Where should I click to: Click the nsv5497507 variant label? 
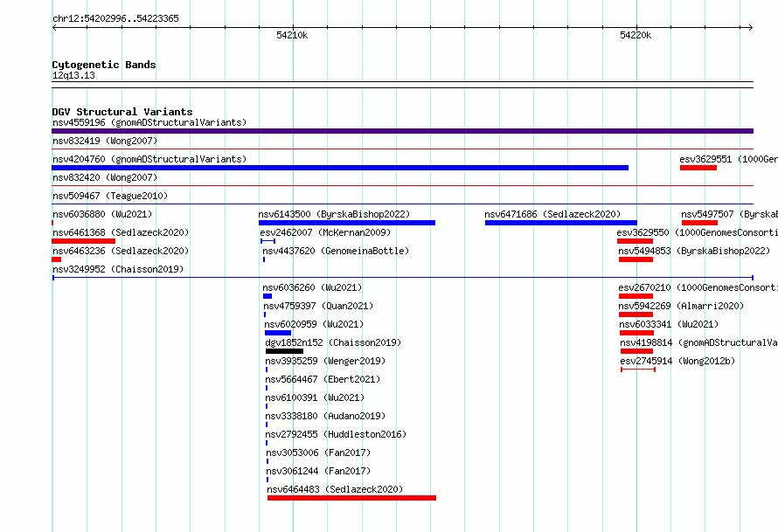click(729, 214)
